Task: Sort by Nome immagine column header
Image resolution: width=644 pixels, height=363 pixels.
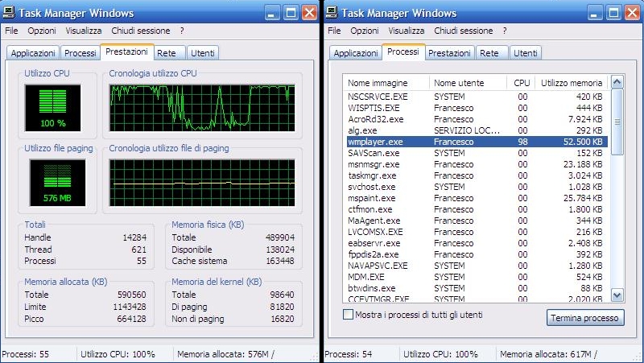Action: pyautogui.click(x=386, y=83)
